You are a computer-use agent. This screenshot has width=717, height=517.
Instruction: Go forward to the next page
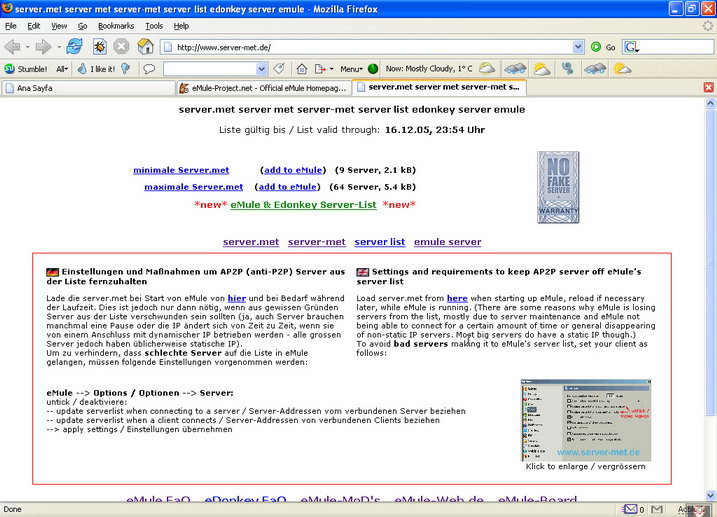pos(43,47)
